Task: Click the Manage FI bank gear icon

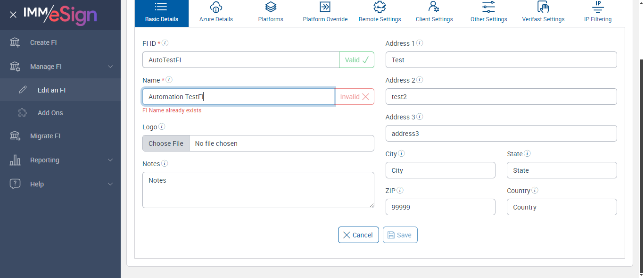Action: click(x=15, y=67)
